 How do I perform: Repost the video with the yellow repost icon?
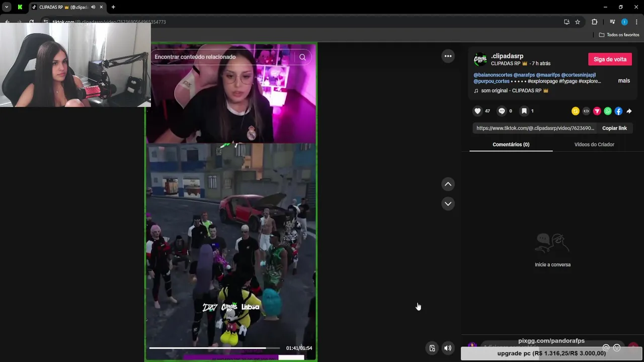576,111
